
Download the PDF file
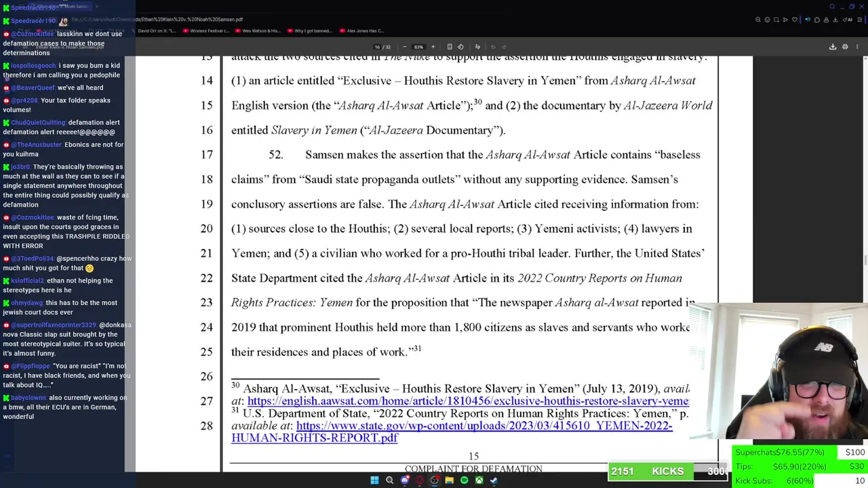click(x=833, y=47)
